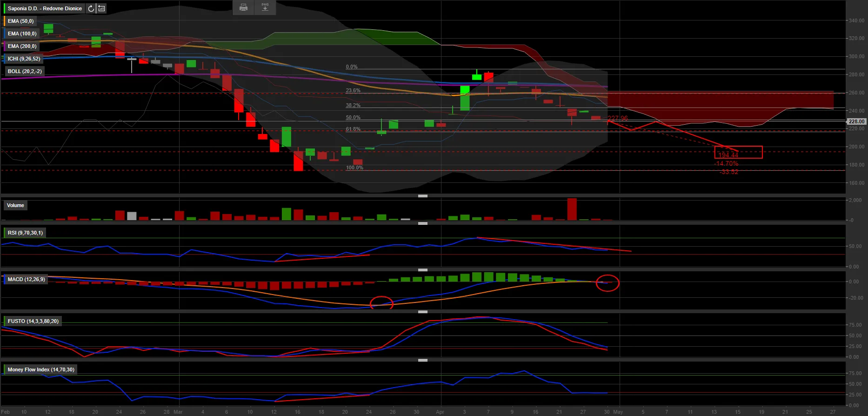Click the MACD (12,26,9) panel label

point(27,279)
